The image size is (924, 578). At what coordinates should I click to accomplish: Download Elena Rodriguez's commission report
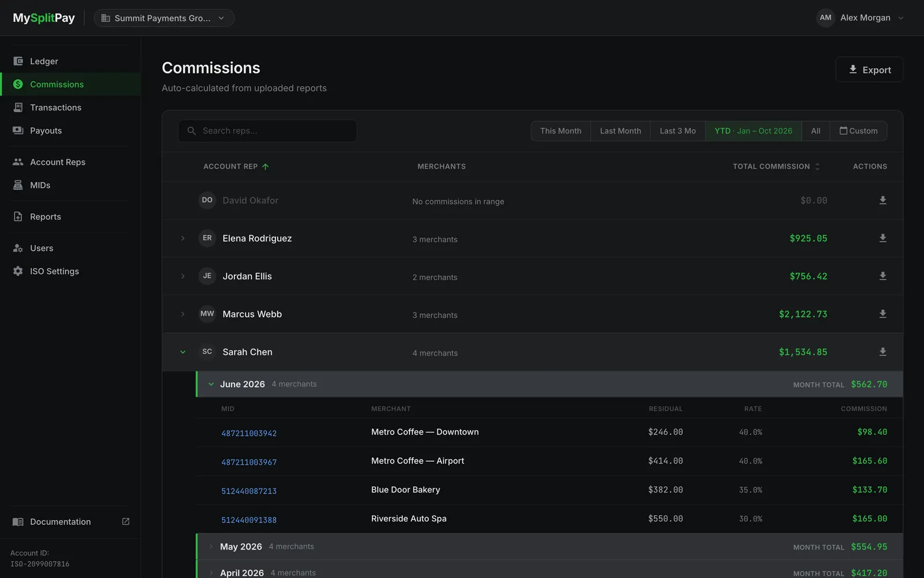tap(882, 238)
